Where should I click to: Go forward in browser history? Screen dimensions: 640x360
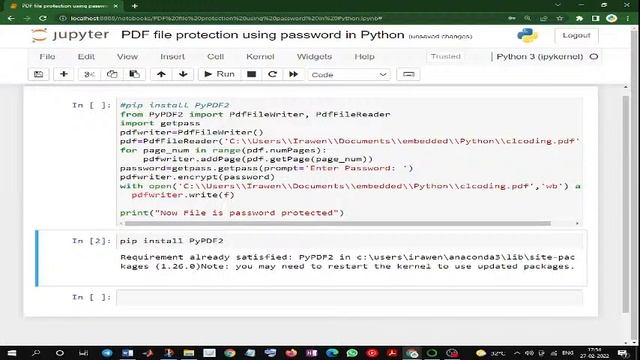27,18
